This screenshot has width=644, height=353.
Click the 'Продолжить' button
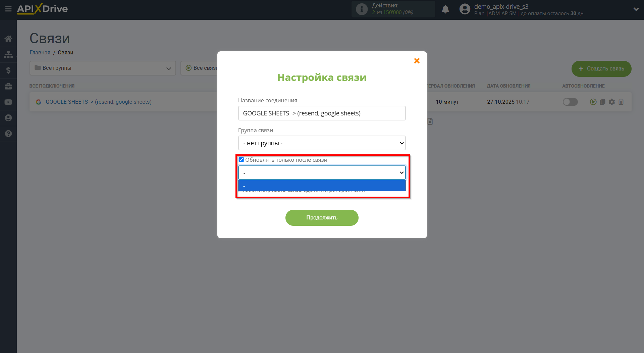pyautogui.click(x=322, y=217)
